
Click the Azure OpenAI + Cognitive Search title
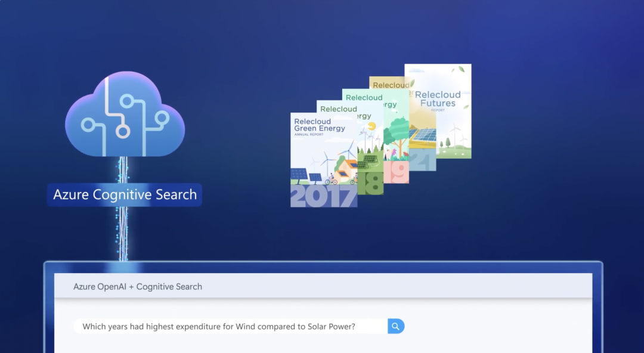tap(138, 286)
